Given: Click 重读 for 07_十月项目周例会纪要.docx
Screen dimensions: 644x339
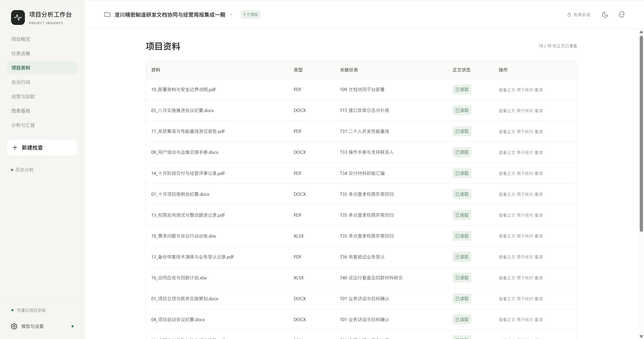Looking at the screenshot, I should click(x=539, y=194).
